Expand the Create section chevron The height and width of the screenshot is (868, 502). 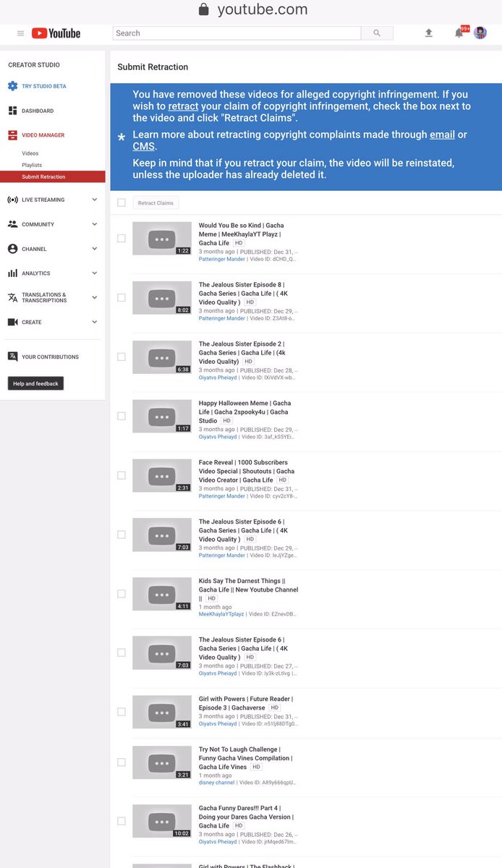tap(95, 322)
